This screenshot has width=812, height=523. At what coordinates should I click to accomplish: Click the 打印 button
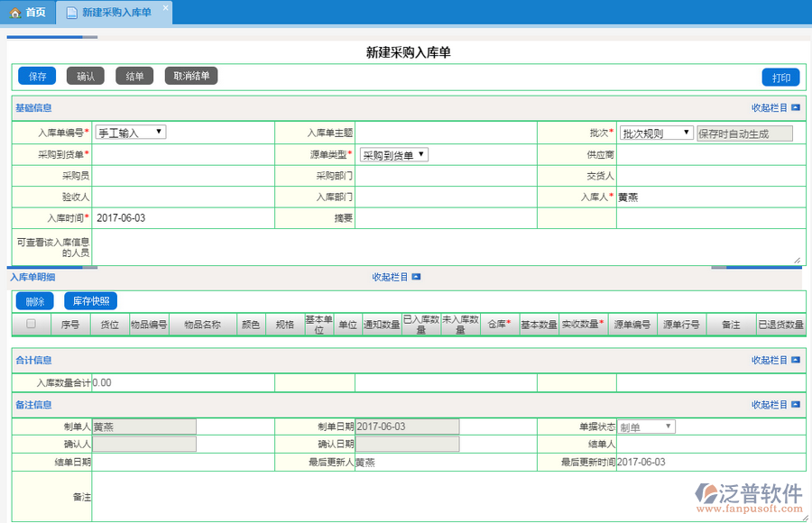tap(780, 78)
